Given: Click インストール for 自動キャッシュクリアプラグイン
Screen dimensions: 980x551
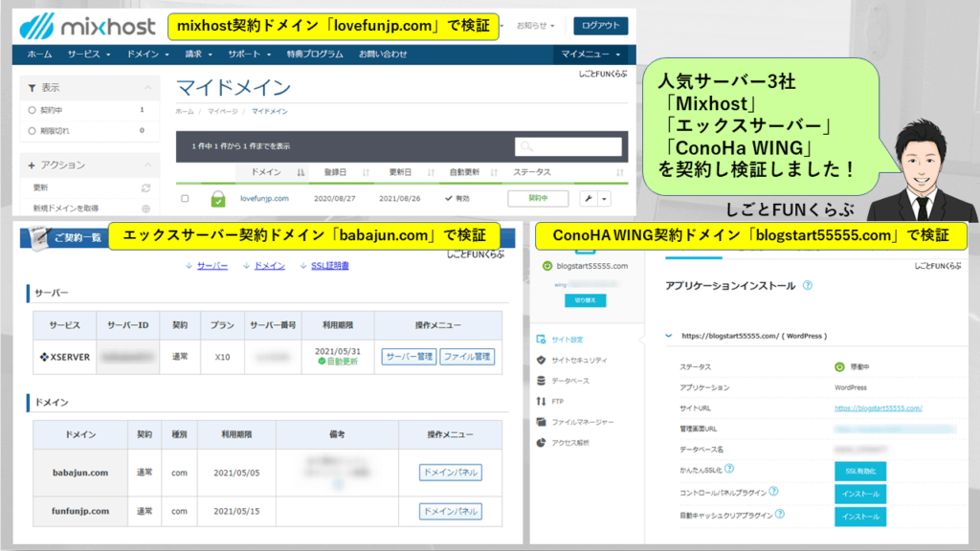Looking at the screenshot, I should [x=860, y=517].
